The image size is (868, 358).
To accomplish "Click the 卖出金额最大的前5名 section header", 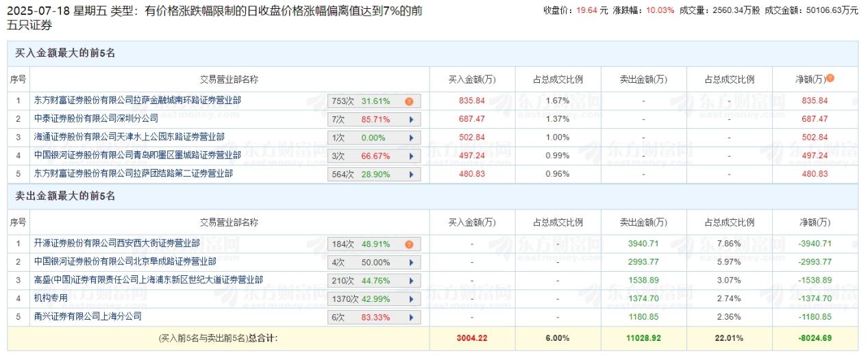I will [65, 196].
